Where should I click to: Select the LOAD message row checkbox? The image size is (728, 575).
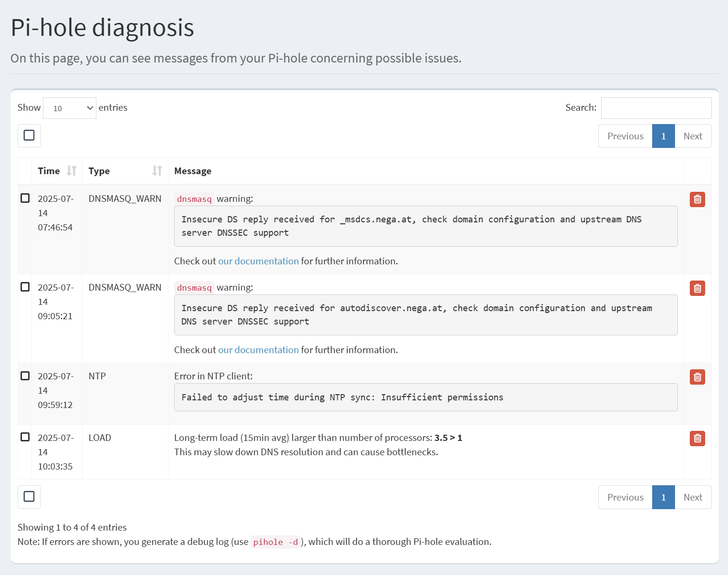coord(25,437)
